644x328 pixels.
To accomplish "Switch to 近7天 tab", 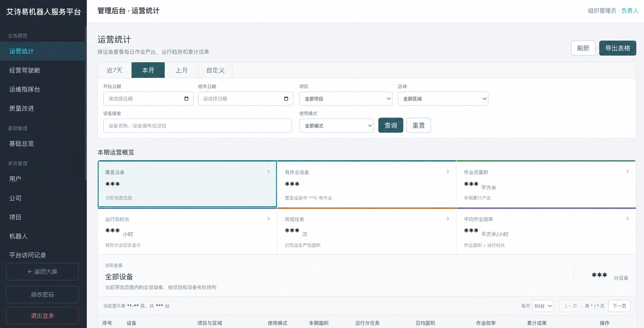I will tap(114, 70).
